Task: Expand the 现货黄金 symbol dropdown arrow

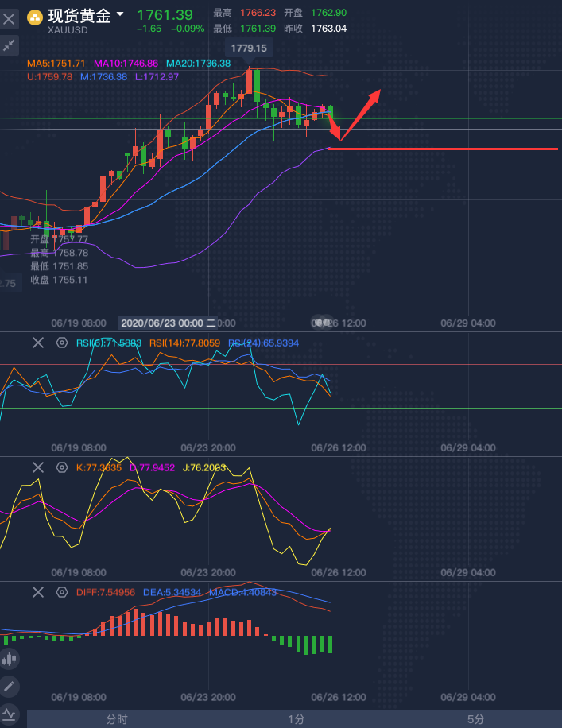Action: (120, 14)
